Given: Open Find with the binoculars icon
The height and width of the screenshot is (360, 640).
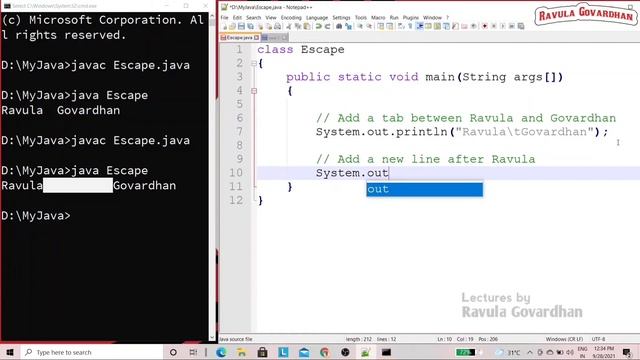Looking at the screenshot, I should click(x=339, y=26).
